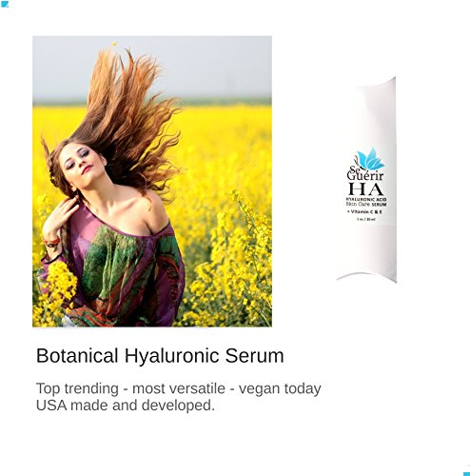
Task: Click the Se Guérir brand name
Action: 365,174
